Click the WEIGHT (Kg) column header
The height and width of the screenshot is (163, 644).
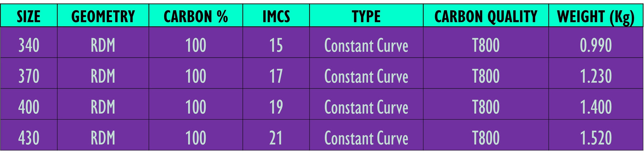pyautogui.click(x=595, y=16)
